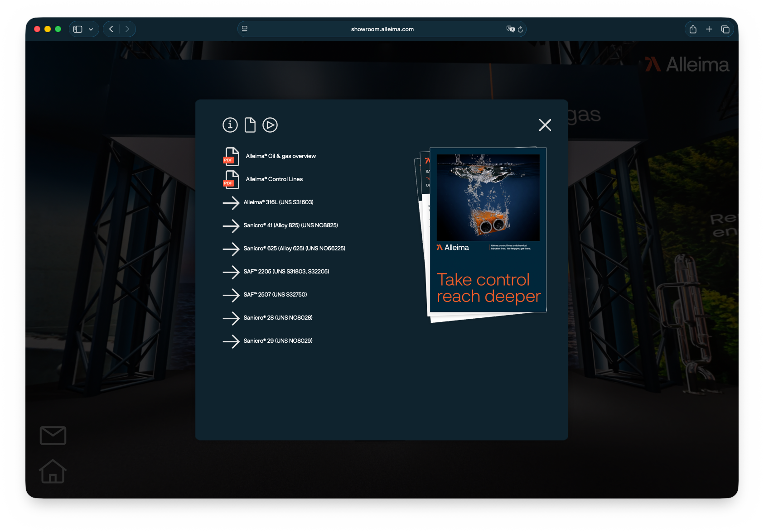The image size is (764, 532).
Task: Click the Take control brochure thumbnail
Action: [488, 230]
